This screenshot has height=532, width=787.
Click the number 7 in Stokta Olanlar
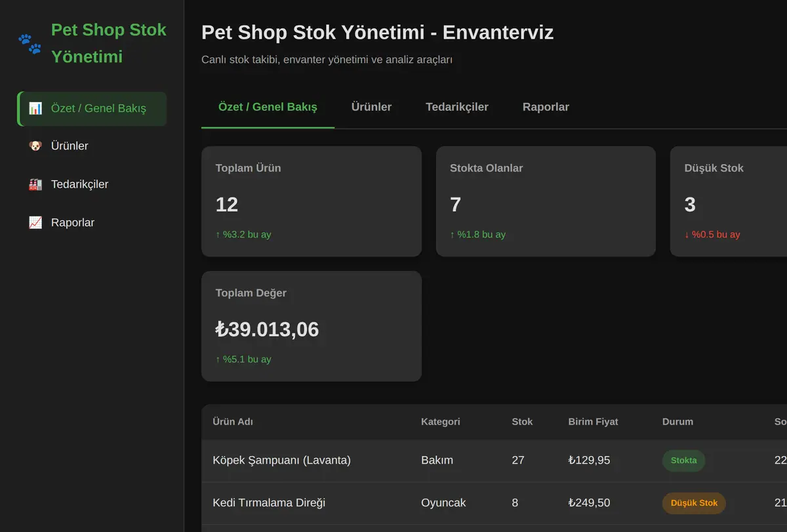tap(456, 205)
